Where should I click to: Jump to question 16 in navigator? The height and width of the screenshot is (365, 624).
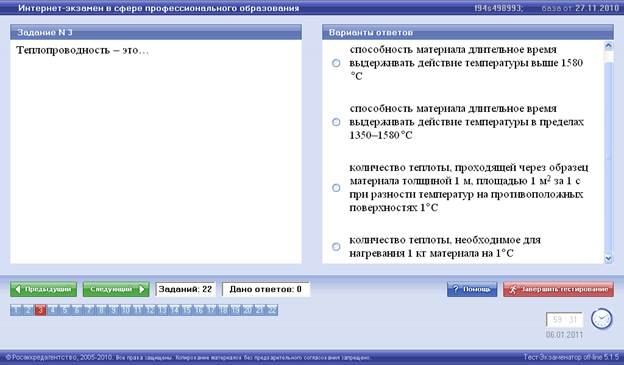(199, 310)
